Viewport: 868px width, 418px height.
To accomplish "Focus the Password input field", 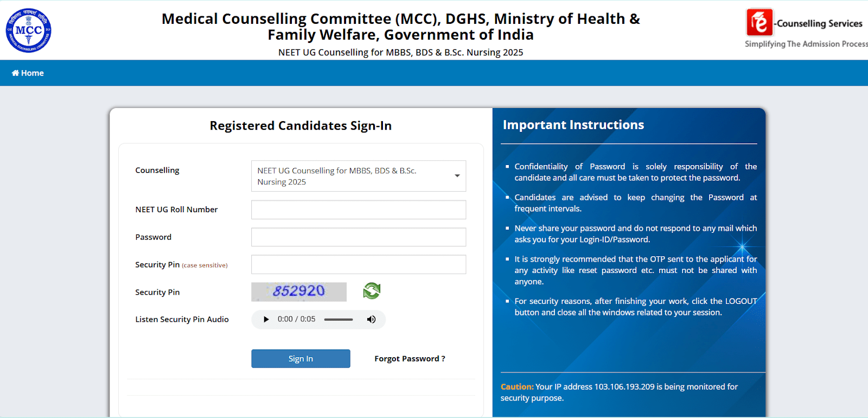I will (x=358, y=237).
